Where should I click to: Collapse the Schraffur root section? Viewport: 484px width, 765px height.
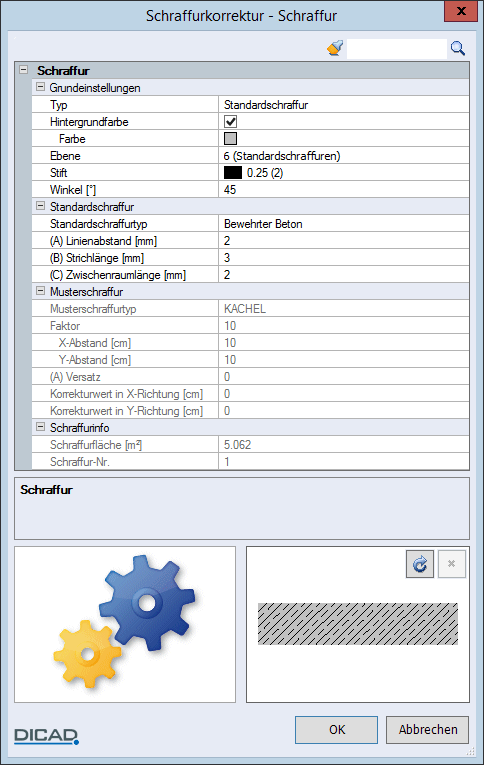(23, 70)
